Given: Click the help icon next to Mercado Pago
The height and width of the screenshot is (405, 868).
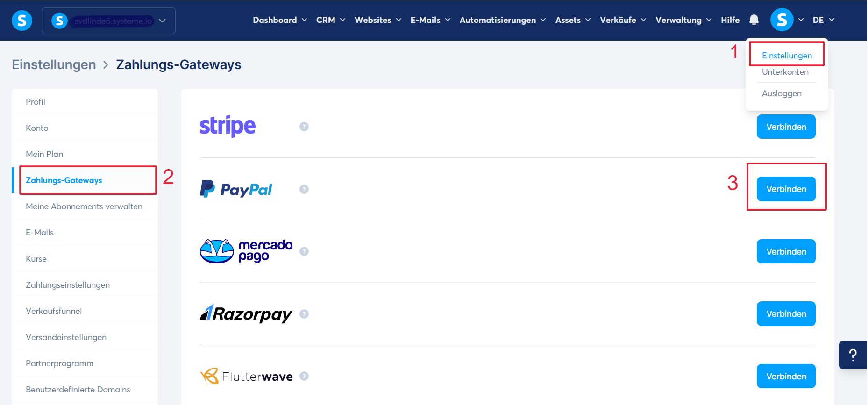Looking at the screenshot, I should point(304,251).
